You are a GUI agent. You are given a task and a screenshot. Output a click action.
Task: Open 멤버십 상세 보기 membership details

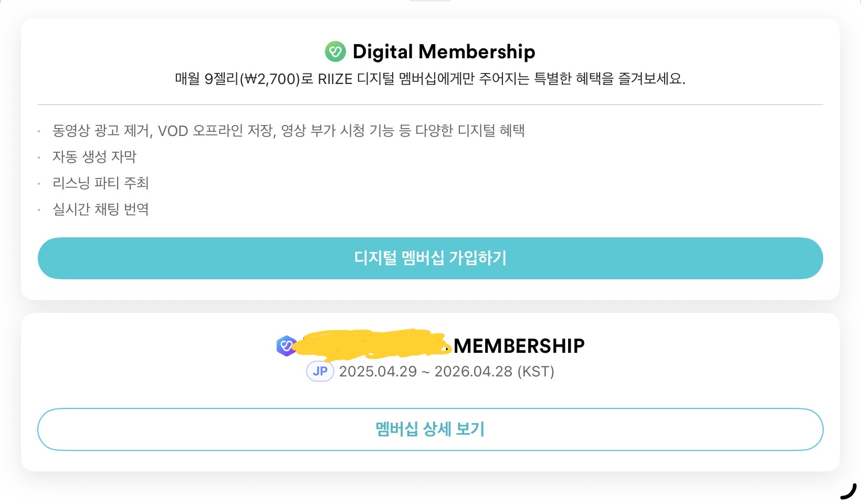pyautogui.click(x=429, y=429)
